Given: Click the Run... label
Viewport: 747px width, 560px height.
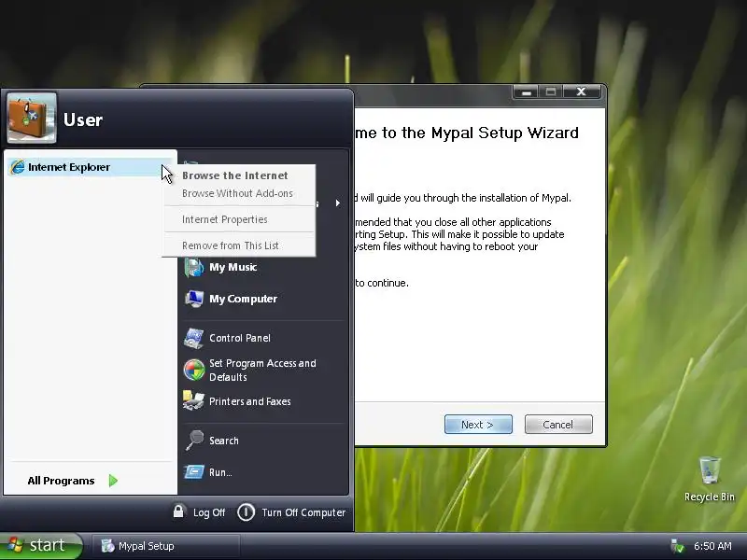Looking at the screenshot, I should [x=220, y=472].
